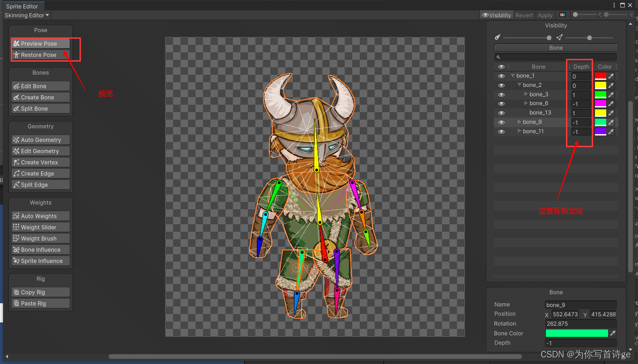Toggle the Visibility panel button
The width and height of the screenshot is (638, 364).
click(497, 15)
